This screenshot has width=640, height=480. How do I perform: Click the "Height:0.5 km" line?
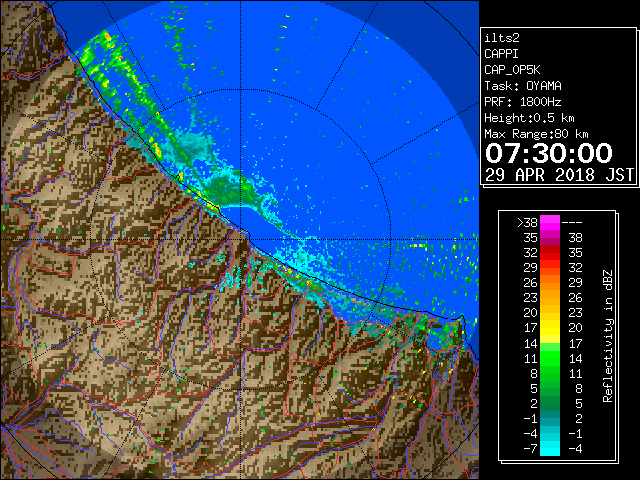pos(529,118)
